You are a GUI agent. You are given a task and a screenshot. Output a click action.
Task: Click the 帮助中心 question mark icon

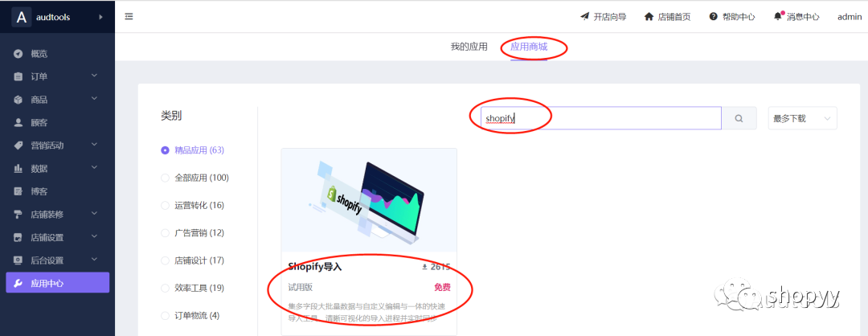pyautogui.click(x=714, y=17)
